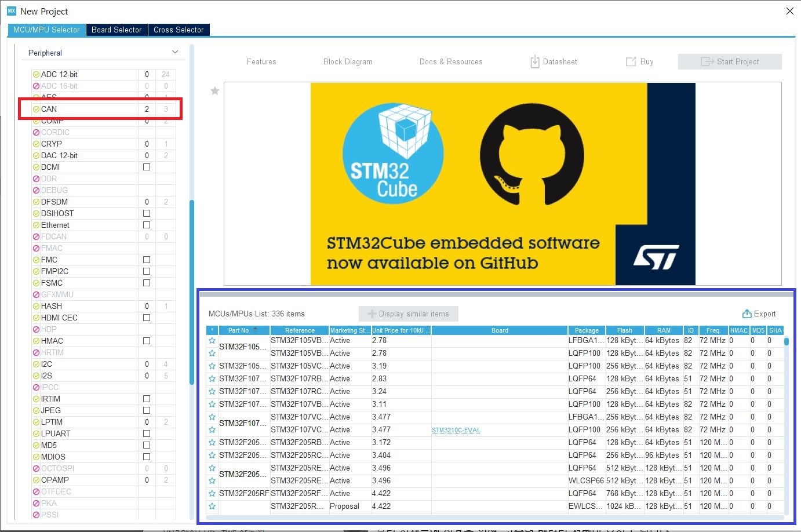Sort by the Freq. column header
The width and height of the screenshot is (801, 532).
[x=713, y=330]
